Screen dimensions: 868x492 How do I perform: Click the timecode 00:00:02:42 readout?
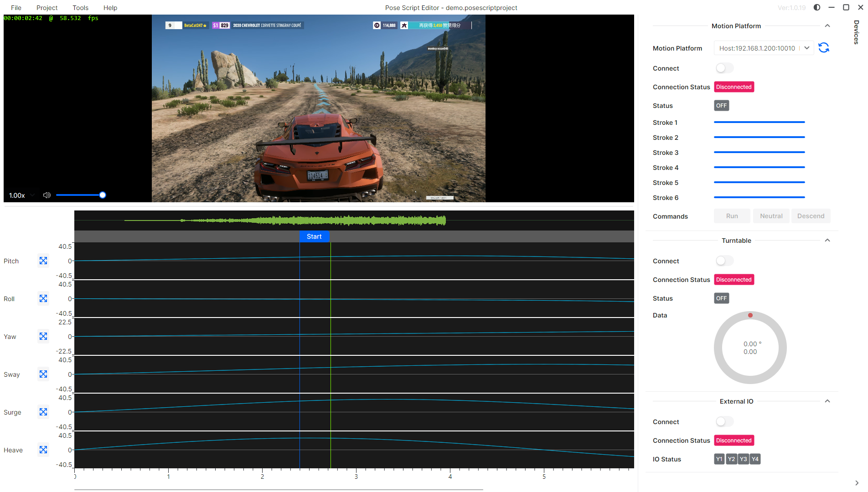point(23,18)
